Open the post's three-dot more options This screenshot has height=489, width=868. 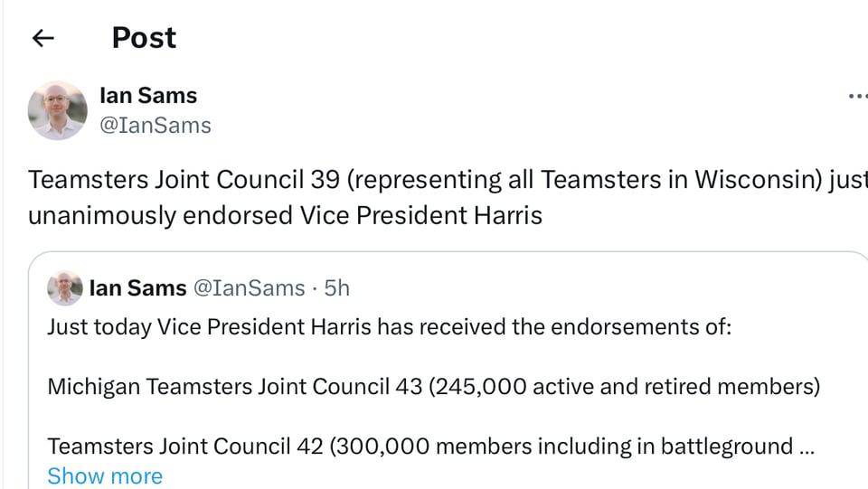[856, 97]
